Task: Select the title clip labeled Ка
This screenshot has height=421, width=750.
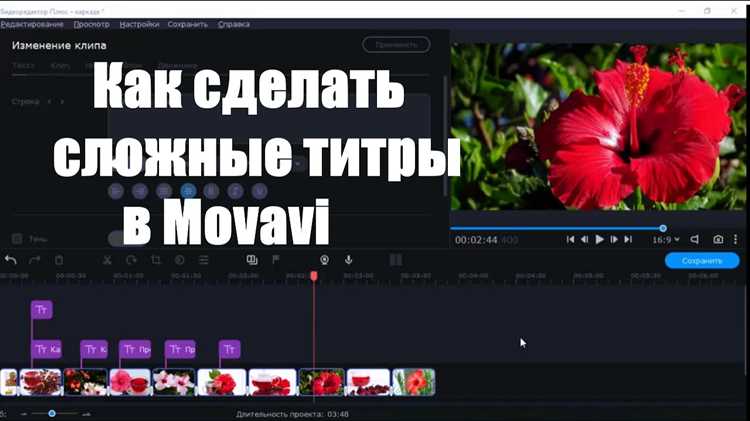Action: (x=46, y=349)
